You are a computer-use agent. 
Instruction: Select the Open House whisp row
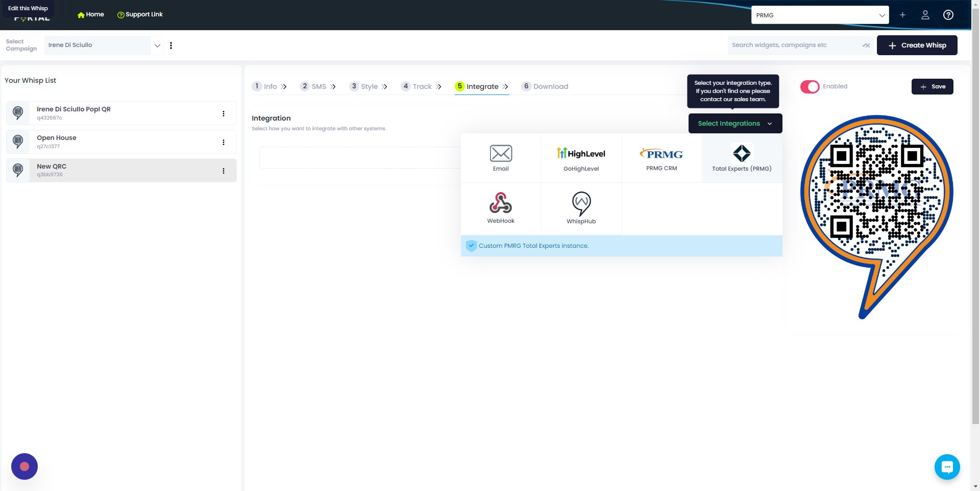pos(121,142)
